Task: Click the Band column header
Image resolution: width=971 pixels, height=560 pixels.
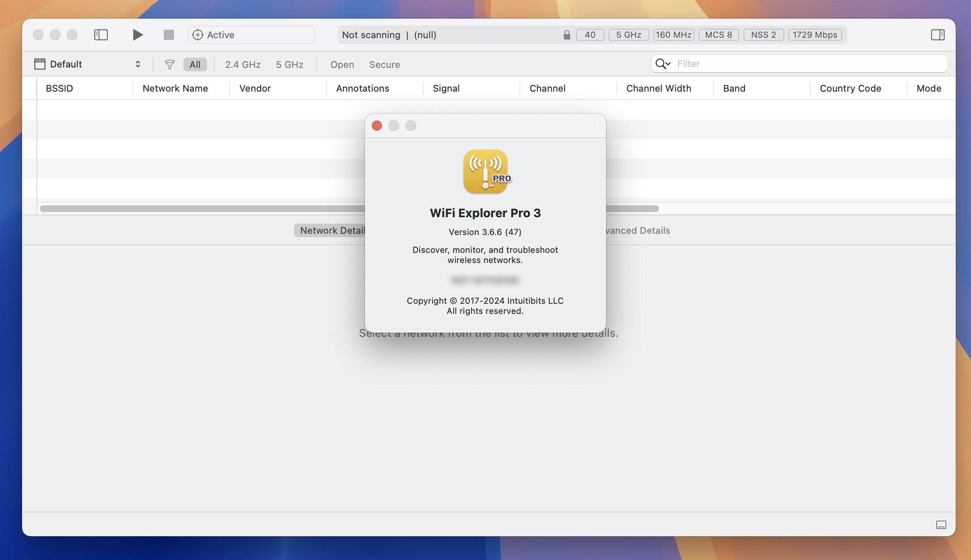Action: (x=734, y=88)
